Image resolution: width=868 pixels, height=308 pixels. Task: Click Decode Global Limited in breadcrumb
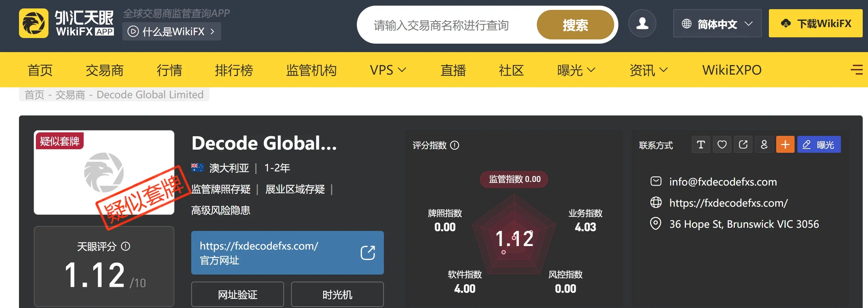150,95
